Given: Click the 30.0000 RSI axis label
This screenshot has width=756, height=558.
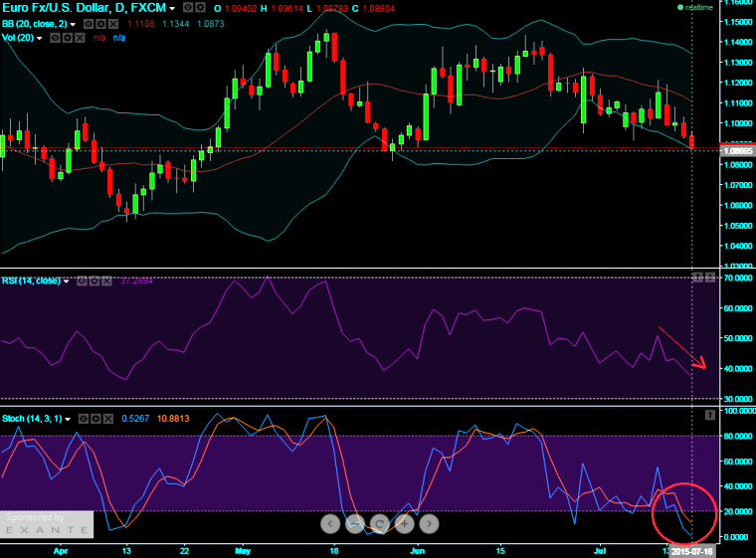Looking at the screenshot, I should [x=738, y=399].
